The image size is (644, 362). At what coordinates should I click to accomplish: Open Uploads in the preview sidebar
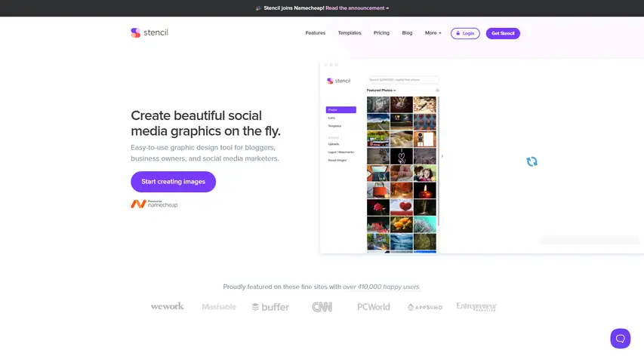pos(334,144)
